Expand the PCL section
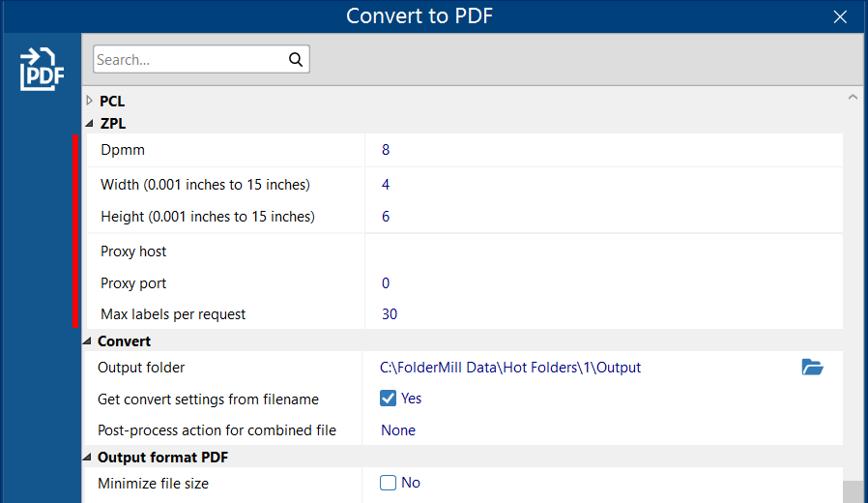The image size is (868, 503). point(90,101)
